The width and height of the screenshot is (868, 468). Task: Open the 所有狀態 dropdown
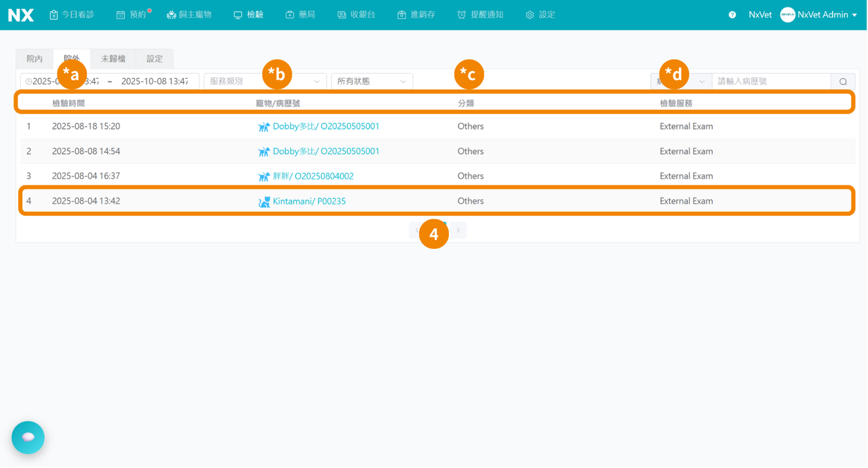[372, 81]
